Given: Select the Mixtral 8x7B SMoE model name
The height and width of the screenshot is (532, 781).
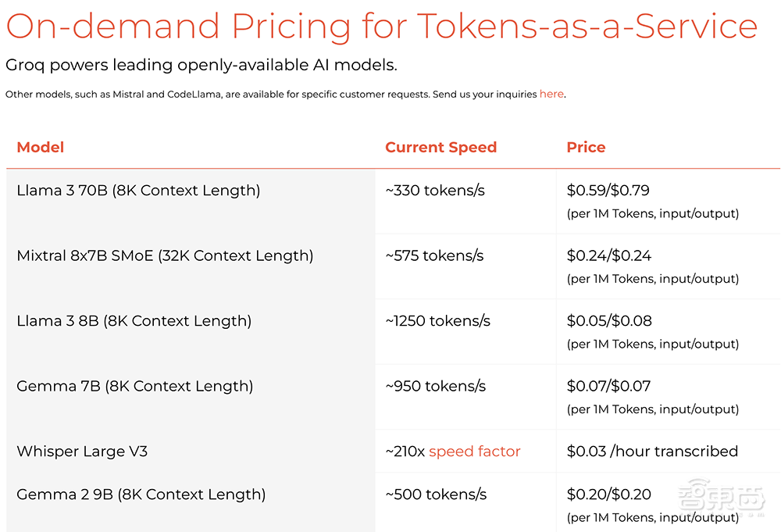Looking at the screenshot, I should [x=165, y=256].
